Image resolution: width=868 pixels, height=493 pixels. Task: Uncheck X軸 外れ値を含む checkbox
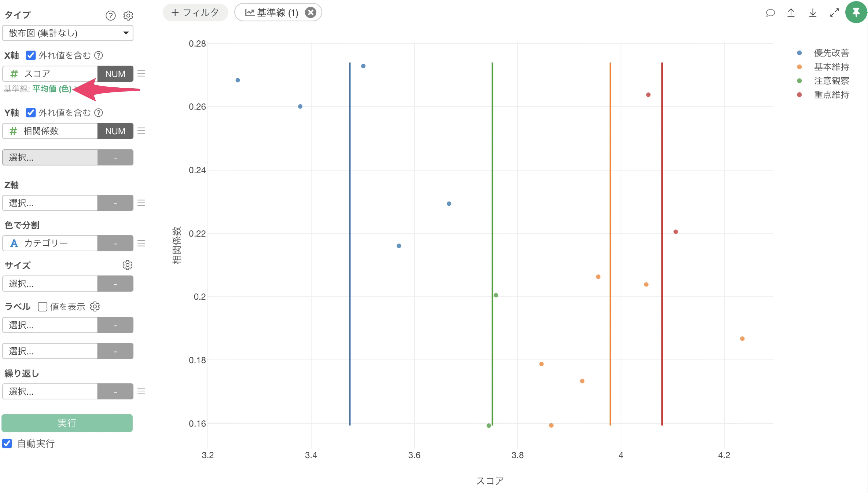point(31,55)
